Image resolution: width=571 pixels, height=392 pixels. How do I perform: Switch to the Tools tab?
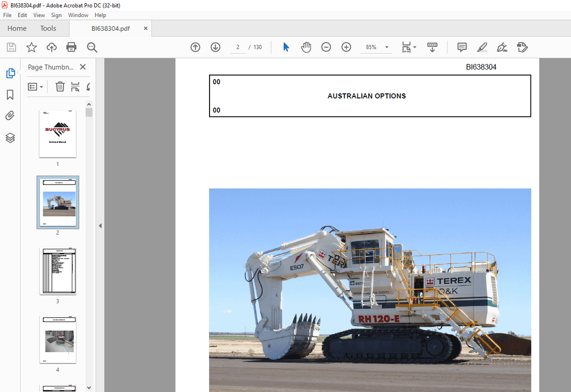(48, 28)
